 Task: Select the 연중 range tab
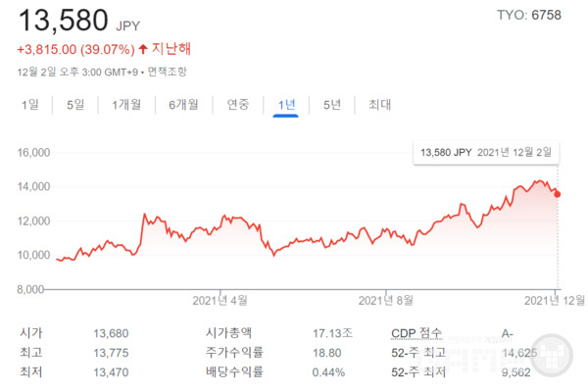pyautogui.click(x=238, y=105)
